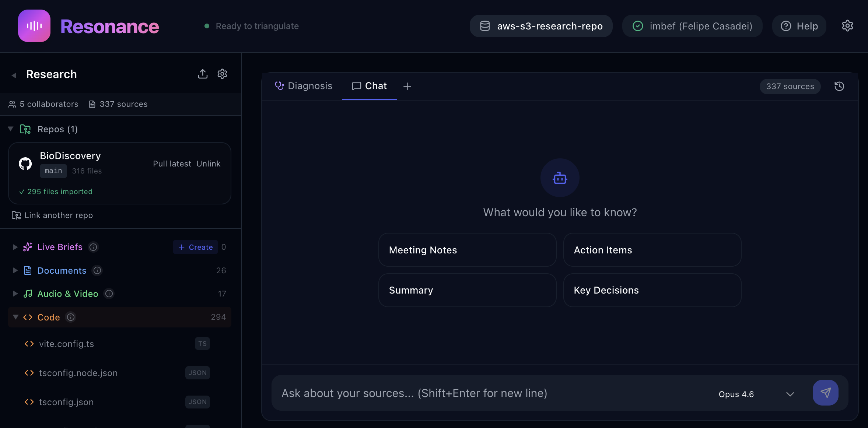Click the Help button label
Image resolution: width=868 pixels, height=428 pixels.
click(x=807, y=26)
